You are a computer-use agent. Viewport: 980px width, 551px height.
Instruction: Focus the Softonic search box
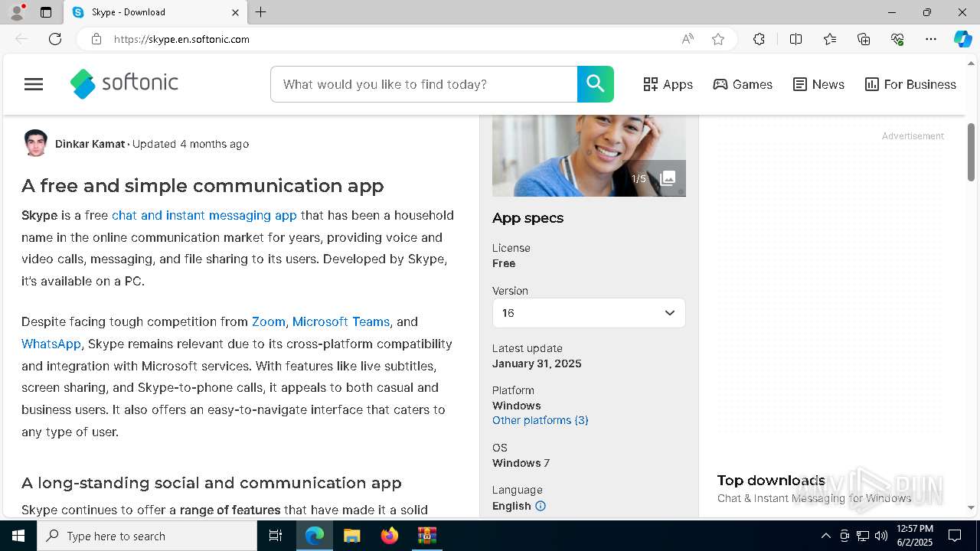coord(423,84)
